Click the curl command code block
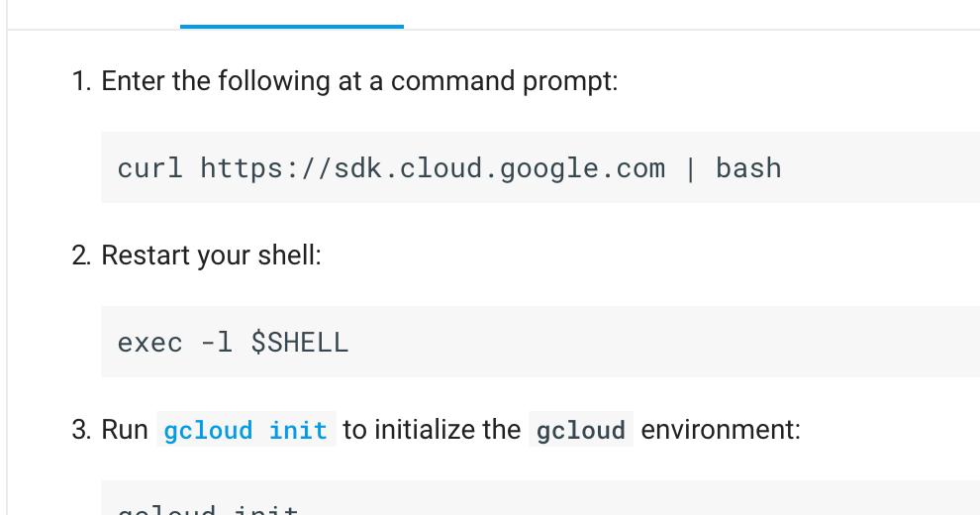980x515 pixels. 540,167
